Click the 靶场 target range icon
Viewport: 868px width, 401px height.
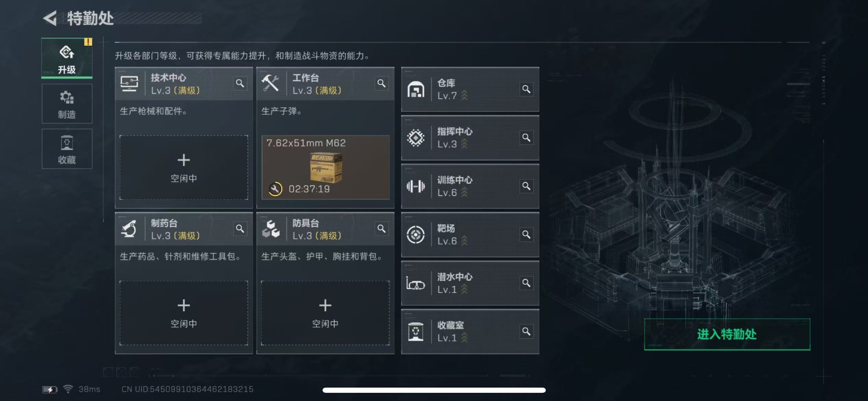(x=416, y=235)
